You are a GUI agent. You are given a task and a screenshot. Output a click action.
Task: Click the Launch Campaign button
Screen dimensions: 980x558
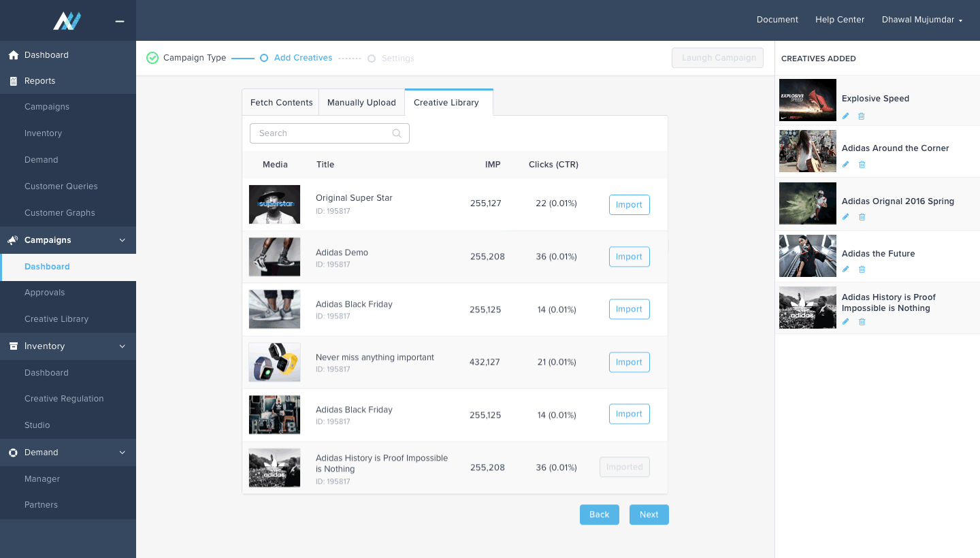(718, 58)
